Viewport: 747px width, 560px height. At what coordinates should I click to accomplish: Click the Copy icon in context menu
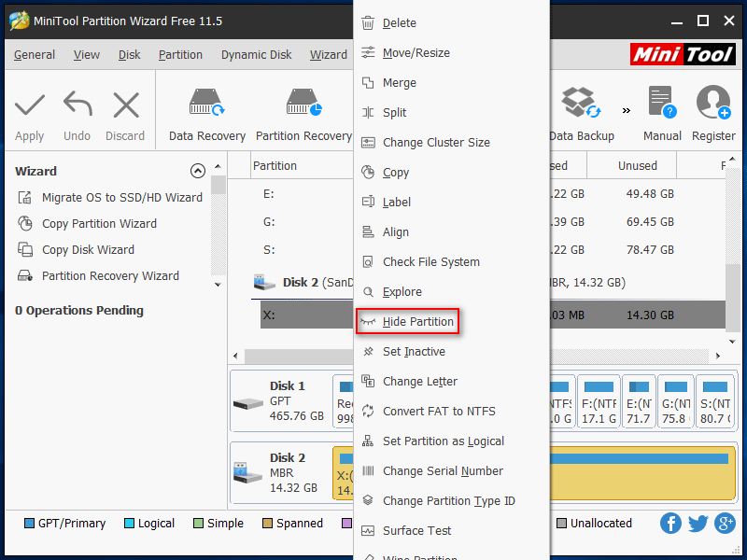pos(368,172)
